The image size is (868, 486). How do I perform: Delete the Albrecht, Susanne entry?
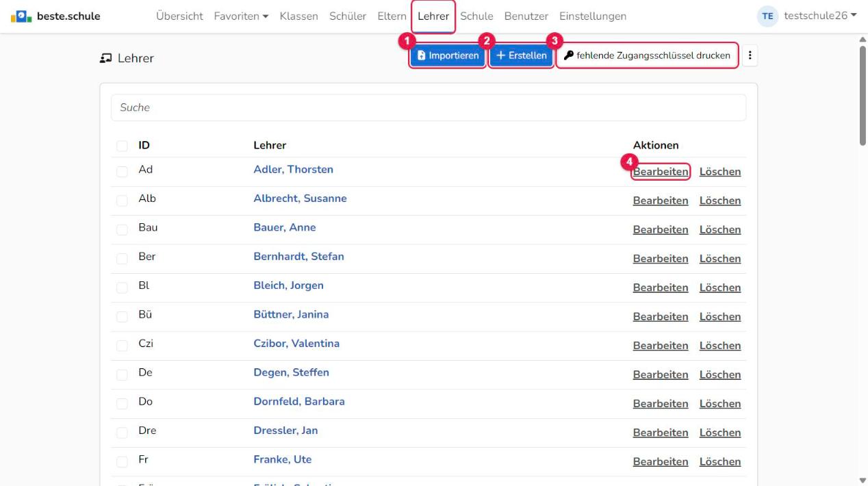point(720,201)
